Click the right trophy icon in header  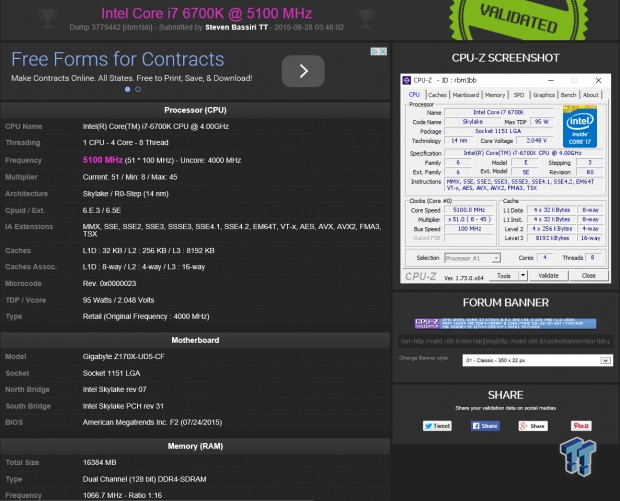365,18
